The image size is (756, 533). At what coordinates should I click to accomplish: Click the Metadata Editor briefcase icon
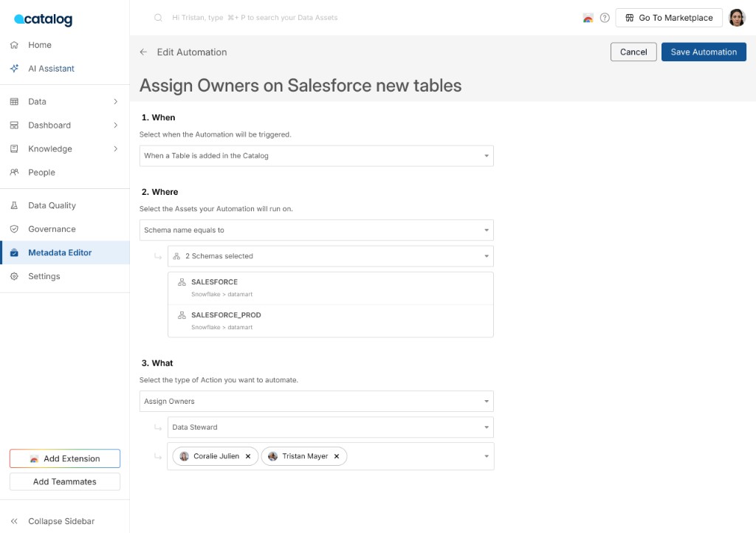point(15,252)
